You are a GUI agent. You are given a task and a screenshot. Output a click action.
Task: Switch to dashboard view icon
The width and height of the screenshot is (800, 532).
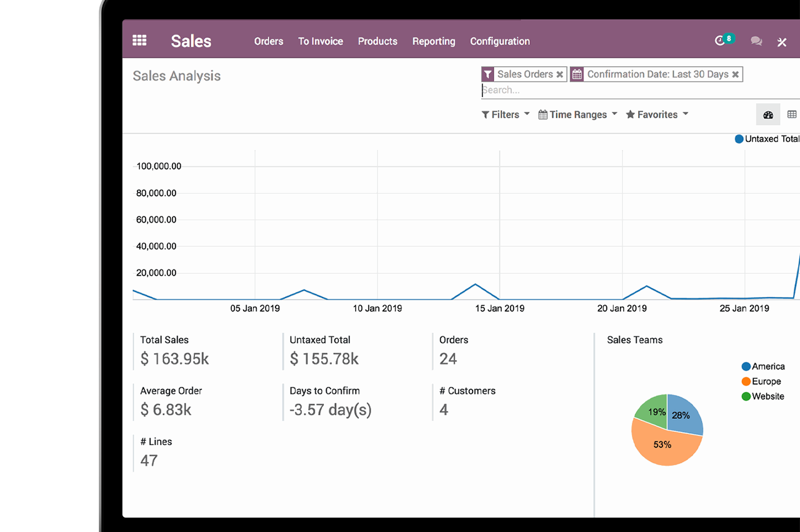click(x=768, y=114)
